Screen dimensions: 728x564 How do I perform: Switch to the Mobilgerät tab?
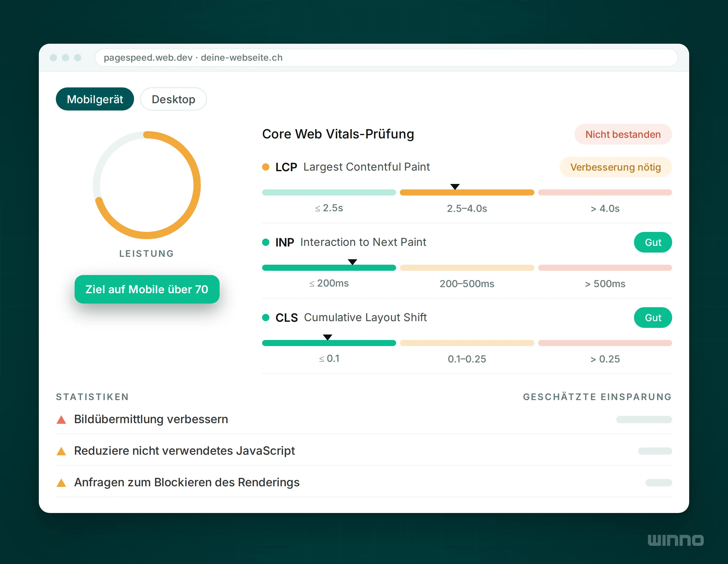click(95, 99)
